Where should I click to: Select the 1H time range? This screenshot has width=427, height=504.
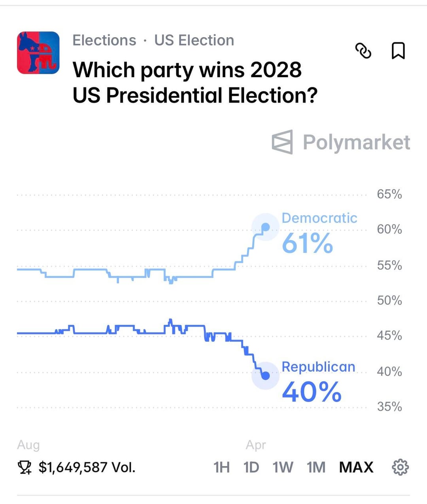pos(221,467)
